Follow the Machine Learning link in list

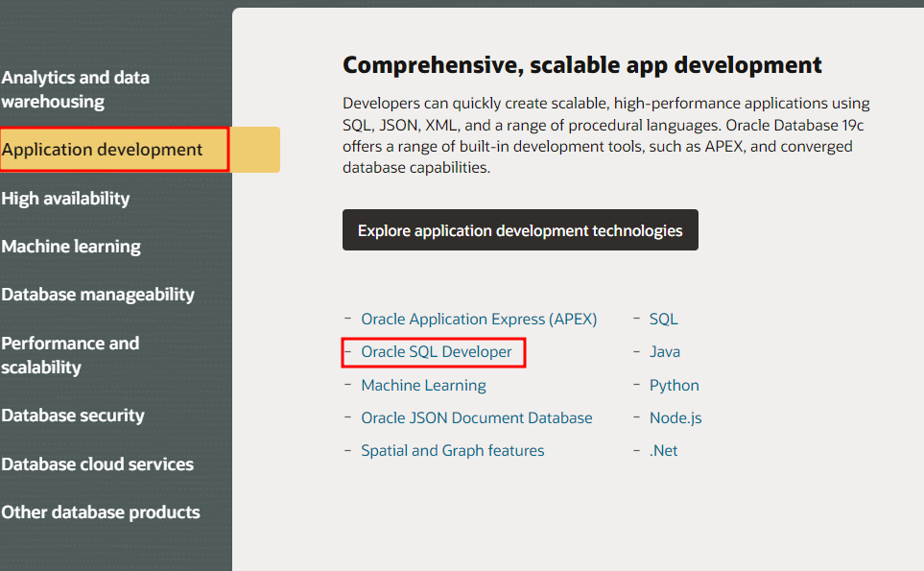[423, 386]
